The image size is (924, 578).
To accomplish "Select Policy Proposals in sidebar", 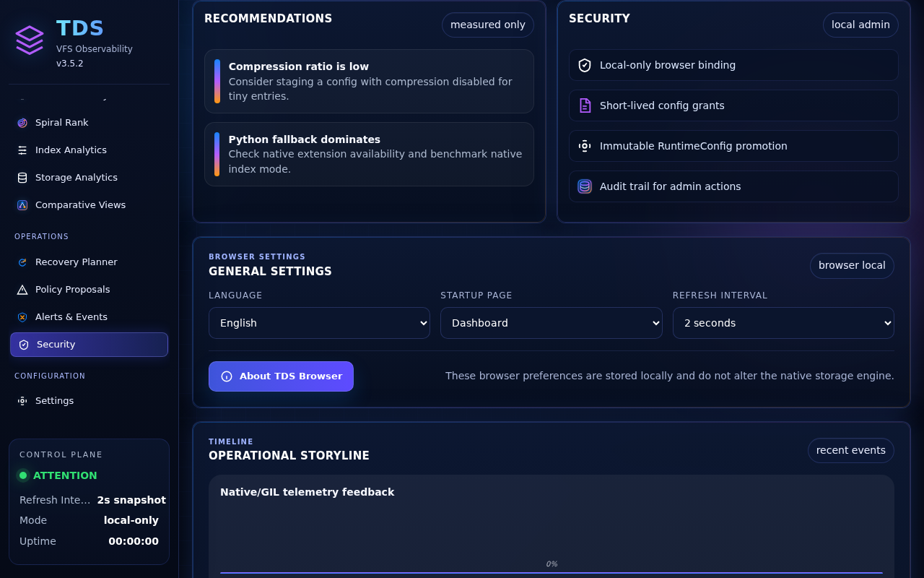I will point(89,290).
